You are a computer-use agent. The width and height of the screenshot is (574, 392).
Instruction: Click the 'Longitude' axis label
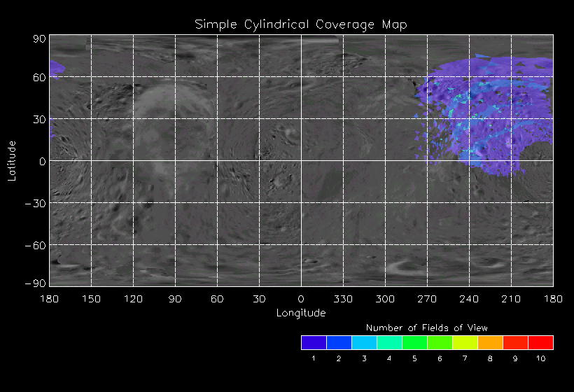(301, 313)
